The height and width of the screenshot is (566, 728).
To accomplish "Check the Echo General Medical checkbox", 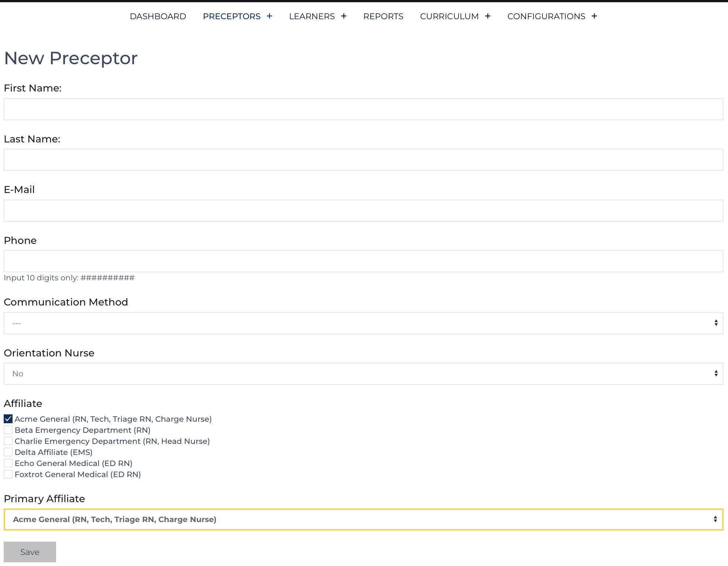I will coord(8,463).
